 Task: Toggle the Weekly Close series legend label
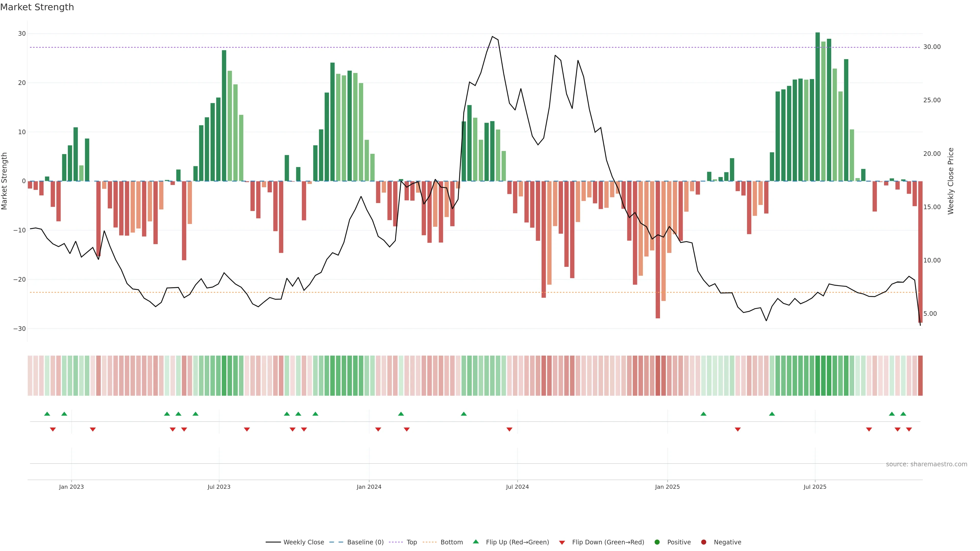coord(304,542)
